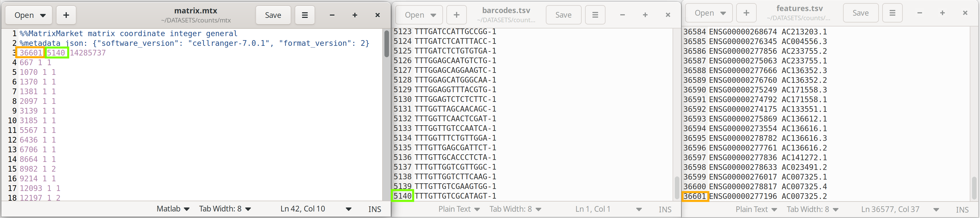Click new tab plus icon in matrix.mtx window

click(66, 15)
